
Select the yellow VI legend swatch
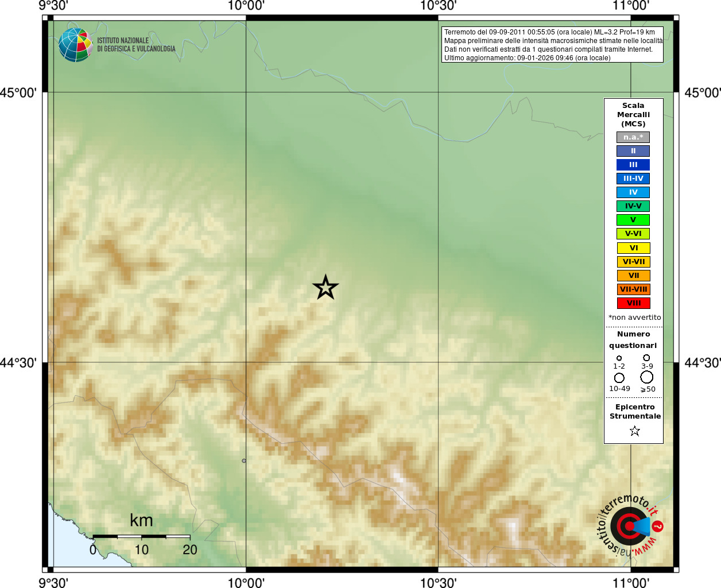tap(634, 248)
